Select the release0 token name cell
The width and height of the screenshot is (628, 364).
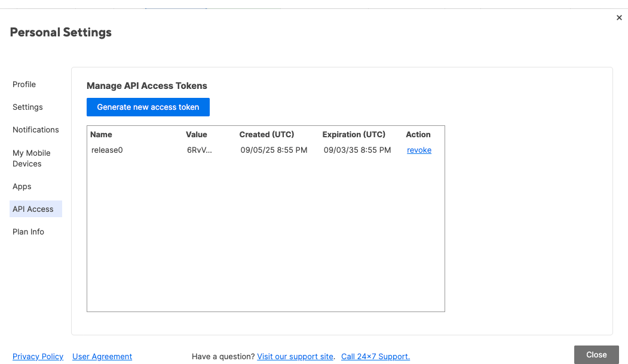tap(107, 150)
